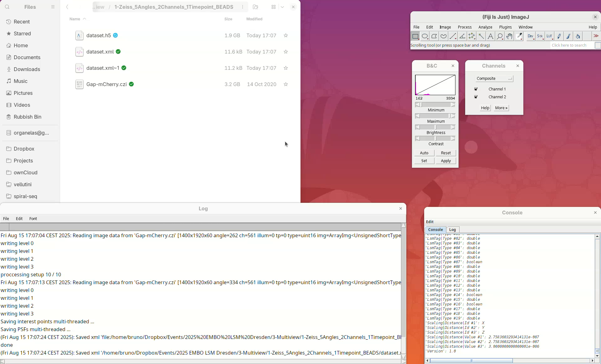Open the Composite mode dropdown
Screen dimensions: 601x364
coord(494,79)
